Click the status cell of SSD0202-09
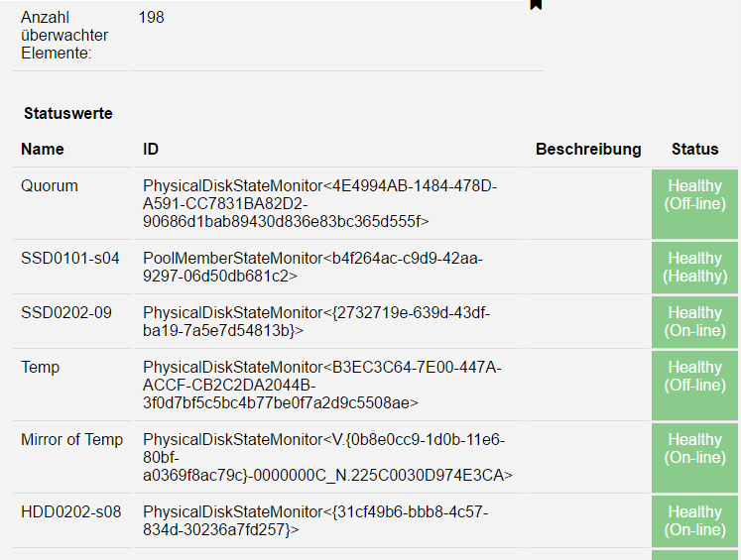 [694, 322]
